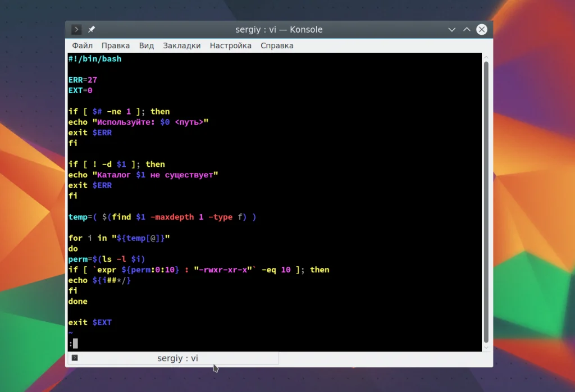
Task: Click the 'exit $EXT' line
Action: 90,322
